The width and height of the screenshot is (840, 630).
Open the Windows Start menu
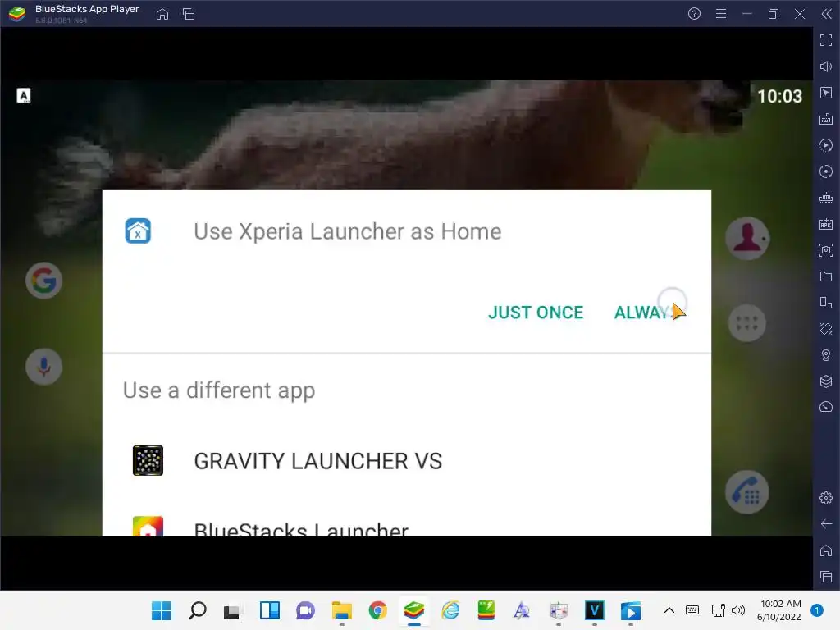coord(161,610)
